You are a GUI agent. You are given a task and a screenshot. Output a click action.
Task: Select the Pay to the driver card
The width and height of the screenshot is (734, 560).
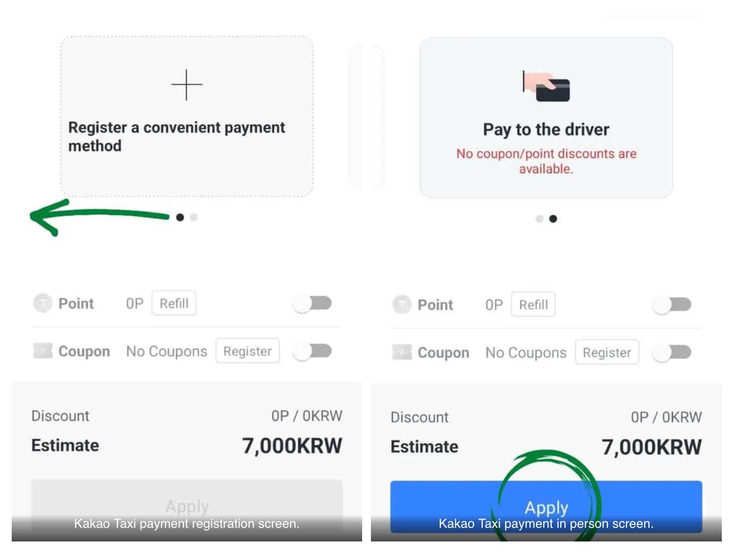coord(546,118)
